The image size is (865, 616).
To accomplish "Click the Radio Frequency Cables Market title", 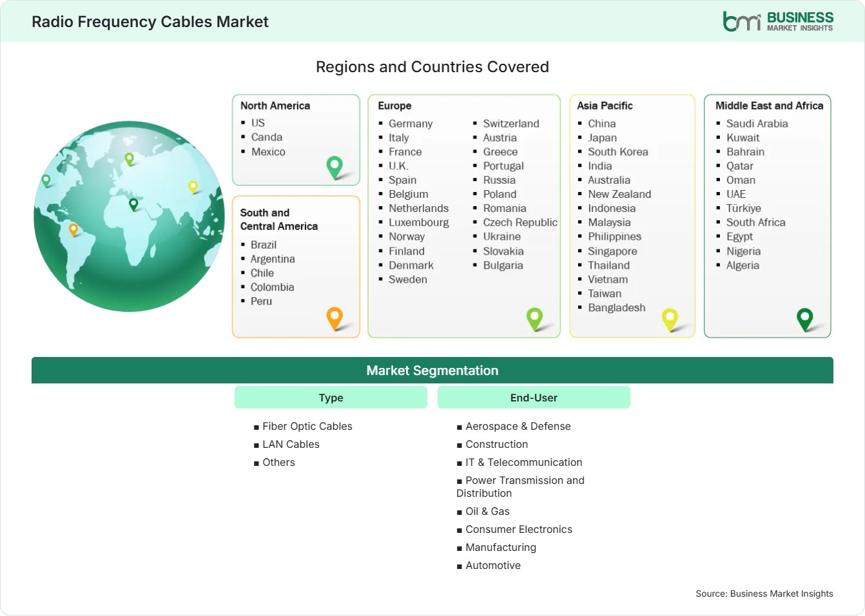I will (x=150, y=22).
